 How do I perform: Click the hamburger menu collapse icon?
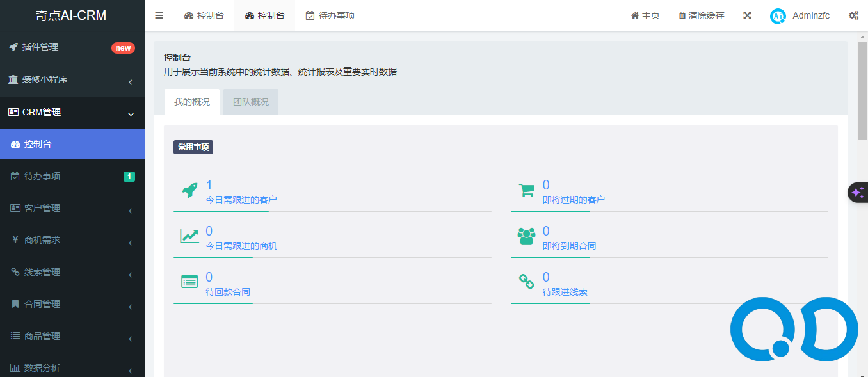159,15
